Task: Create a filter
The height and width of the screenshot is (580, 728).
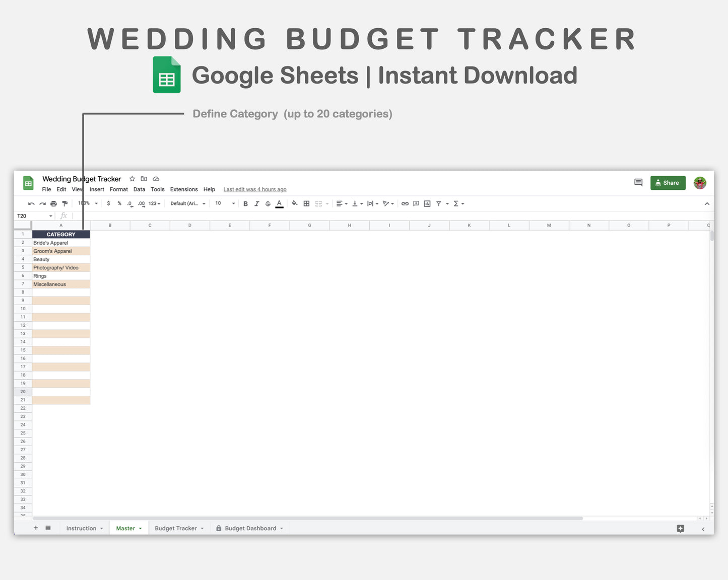Action: 439,203
